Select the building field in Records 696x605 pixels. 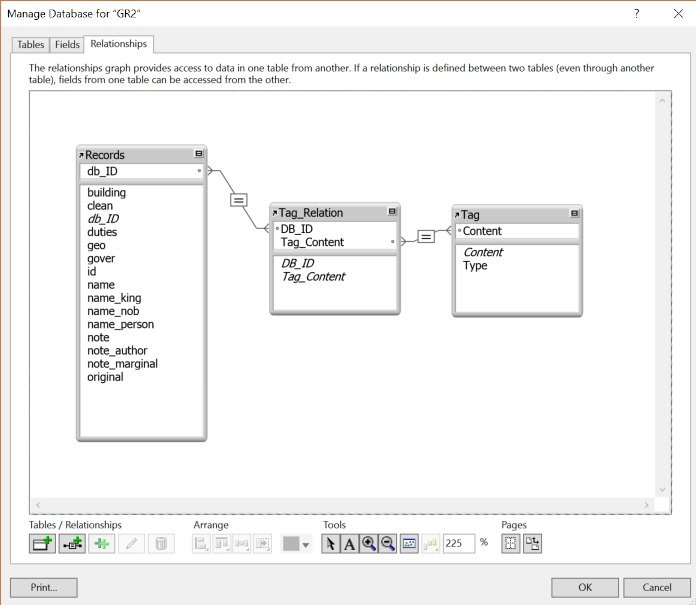[107, 193]
